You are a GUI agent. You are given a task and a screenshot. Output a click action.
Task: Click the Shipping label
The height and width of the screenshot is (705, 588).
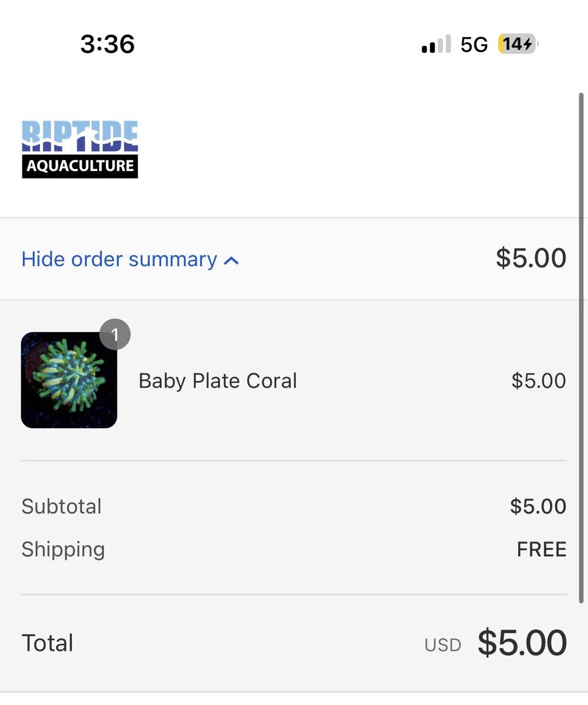click(x=63, y=549)
